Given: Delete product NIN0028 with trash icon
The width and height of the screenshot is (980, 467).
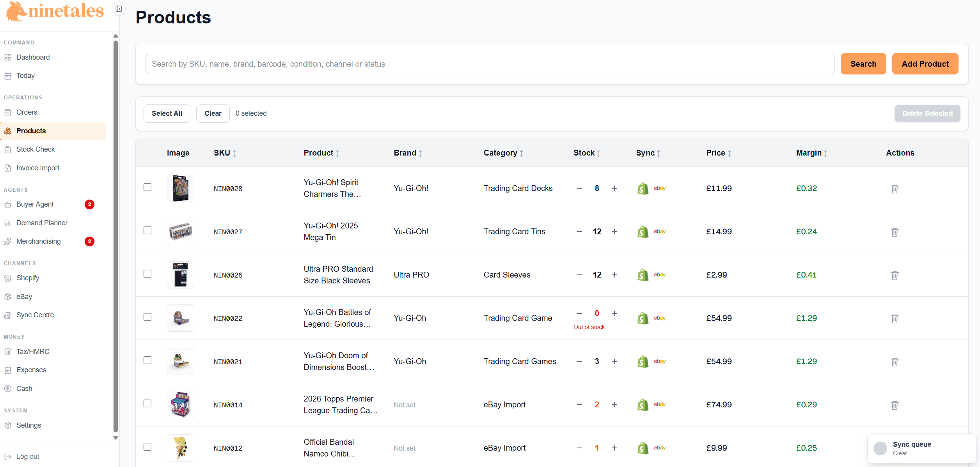Looking at the screenshot, I should click(895, 189).
